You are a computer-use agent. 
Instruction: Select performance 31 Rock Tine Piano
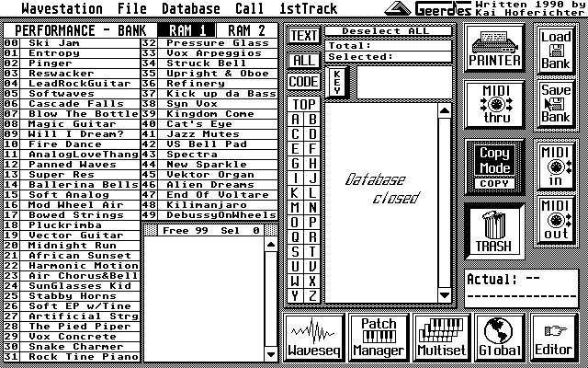click(72, 357)
